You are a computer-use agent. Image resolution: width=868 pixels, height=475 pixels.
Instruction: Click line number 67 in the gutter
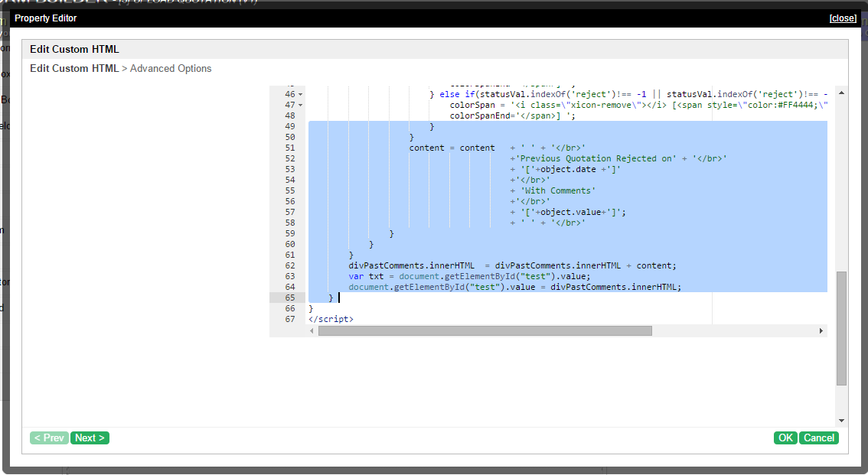click(289, 319)
